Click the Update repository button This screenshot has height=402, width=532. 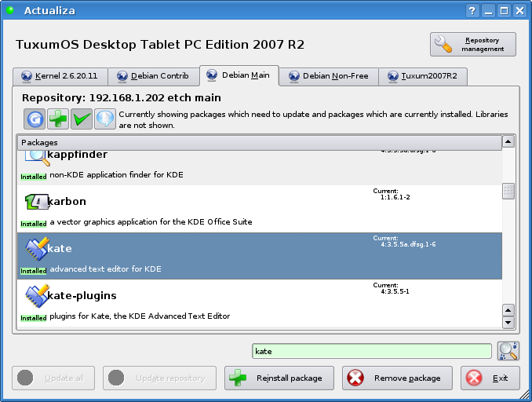click(x=159, y=378)
